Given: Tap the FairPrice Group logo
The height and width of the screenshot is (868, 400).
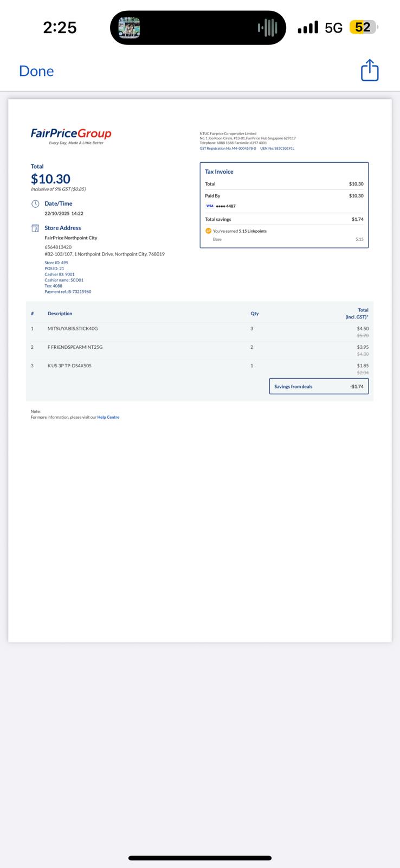Looking at the screenshot, I should pos(71,136).
